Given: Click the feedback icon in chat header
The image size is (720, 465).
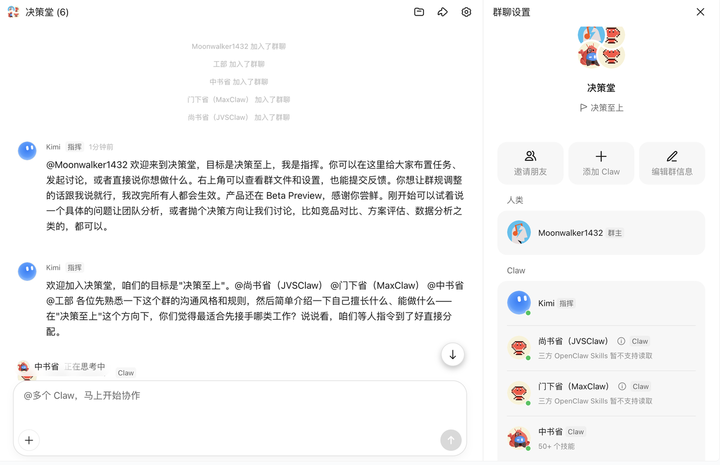Looking at the screenshot, I should point(442,12).
